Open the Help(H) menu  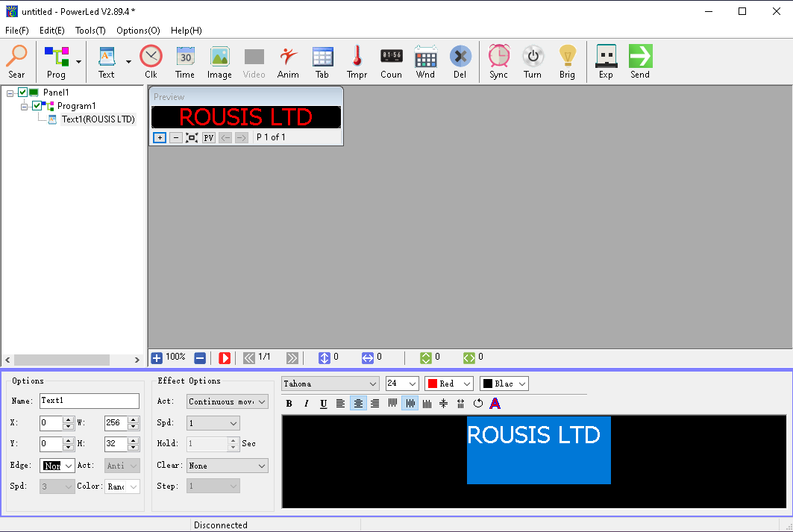pos(186,31)
